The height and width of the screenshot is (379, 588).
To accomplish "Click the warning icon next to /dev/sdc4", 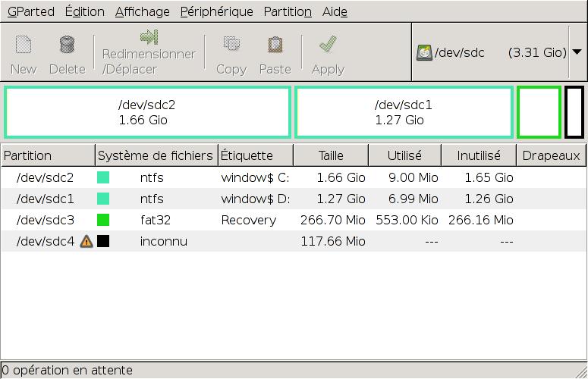I will 86,241.
